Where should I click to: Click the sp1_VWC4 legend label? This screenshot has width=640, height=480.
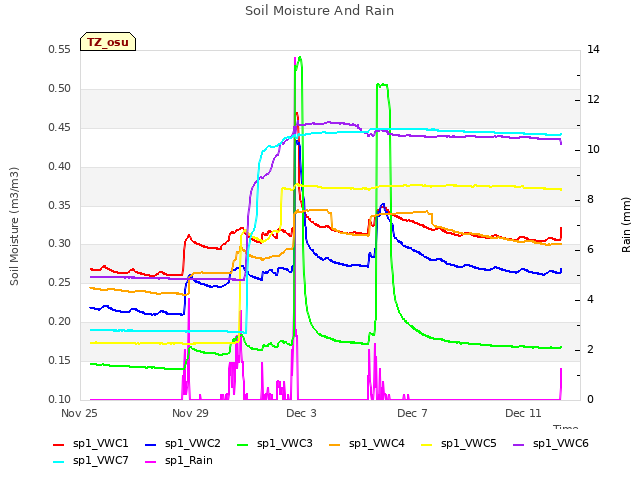(x=376, y=443)
